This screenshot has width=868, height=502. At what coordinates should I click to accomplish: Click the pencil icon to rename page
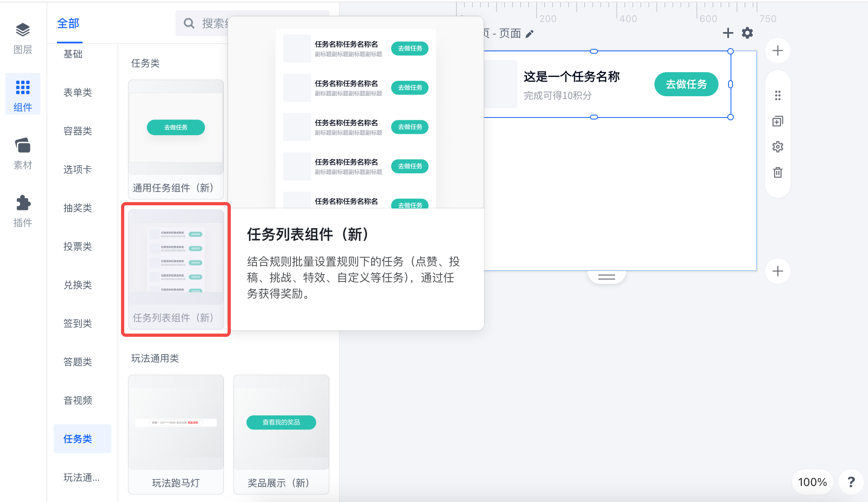click(x=529, y=34)
